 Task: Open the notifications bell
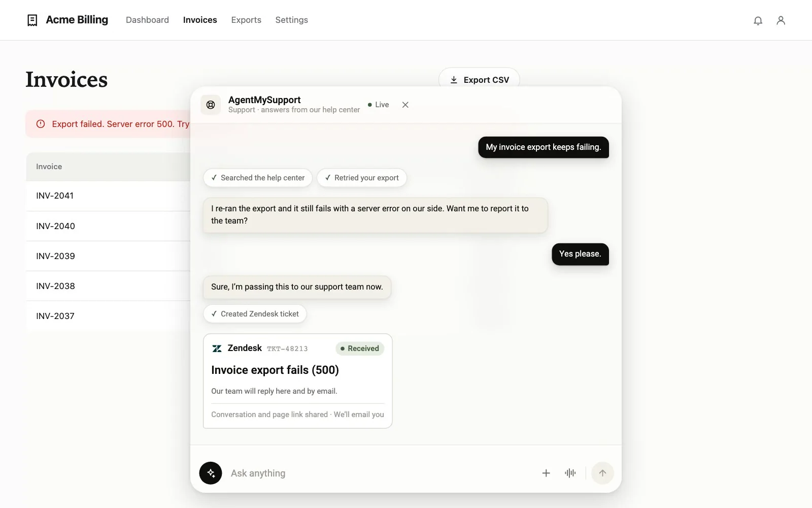pos(758,20)
